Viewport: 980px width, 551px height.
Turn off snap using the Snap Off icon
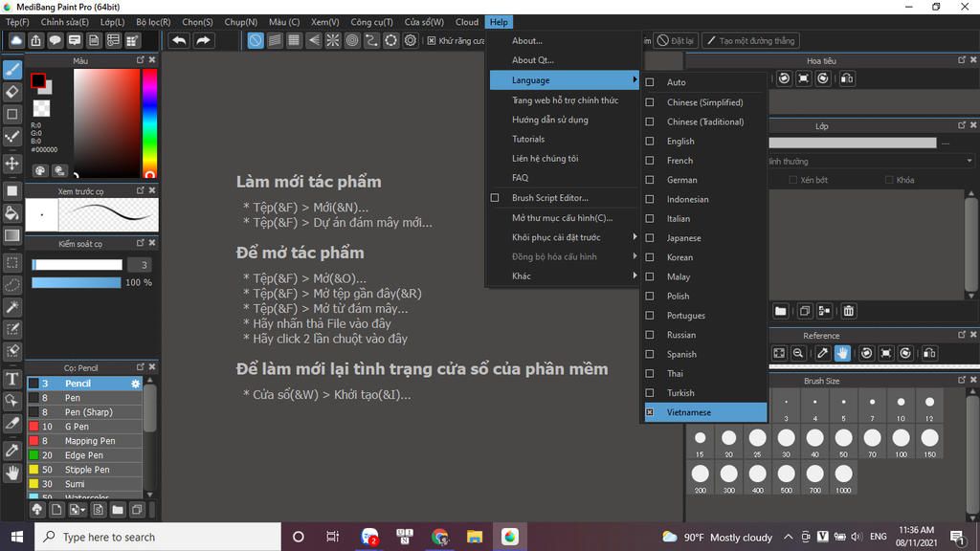point(256,40)
